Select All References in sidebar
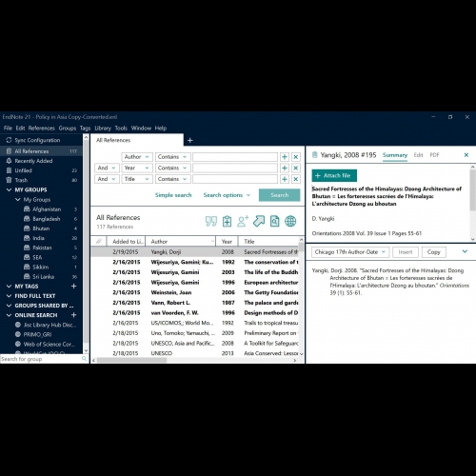The image size is (476, 476). [41, 151]
